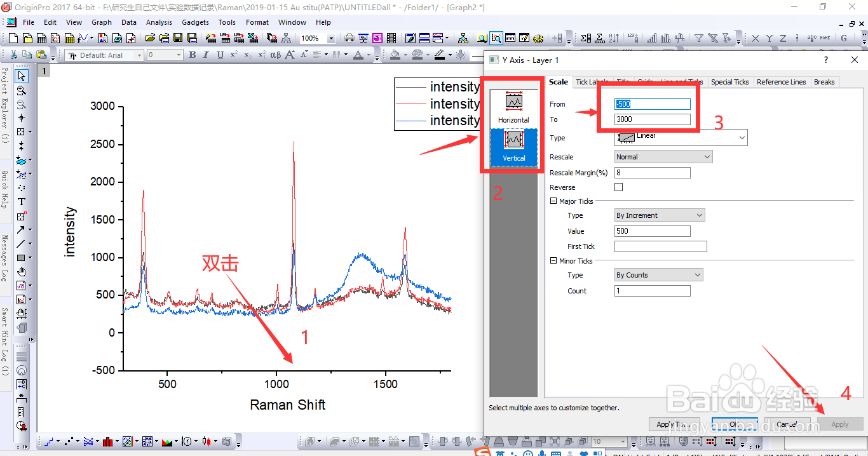Select the Arrow drawing tool
The image size is (868, 456).
(22, 229)
